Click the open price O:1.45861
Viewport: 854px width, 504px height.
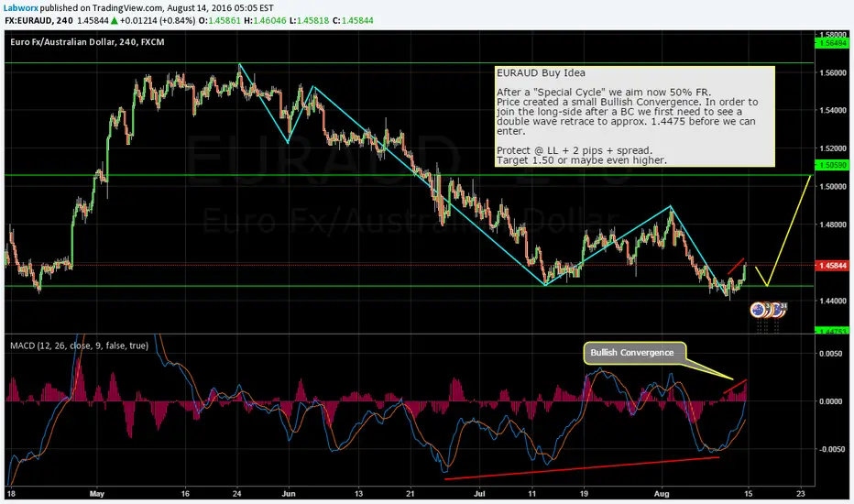(221, 21)
